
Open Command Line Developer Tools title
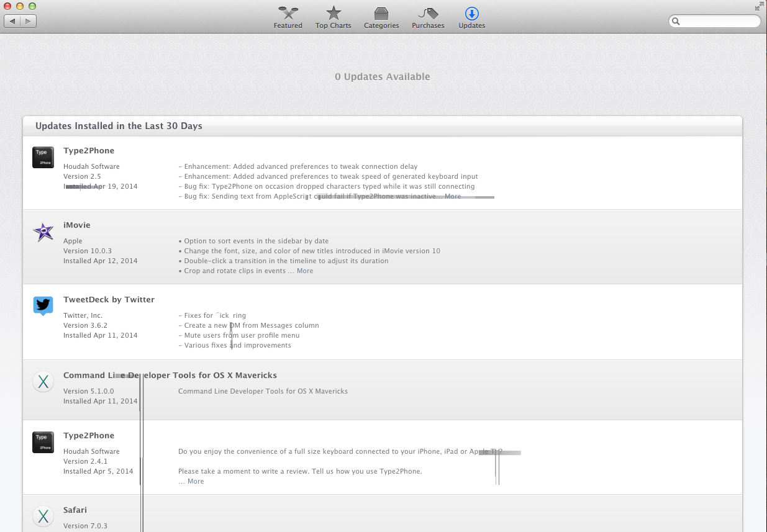(170, 376)
